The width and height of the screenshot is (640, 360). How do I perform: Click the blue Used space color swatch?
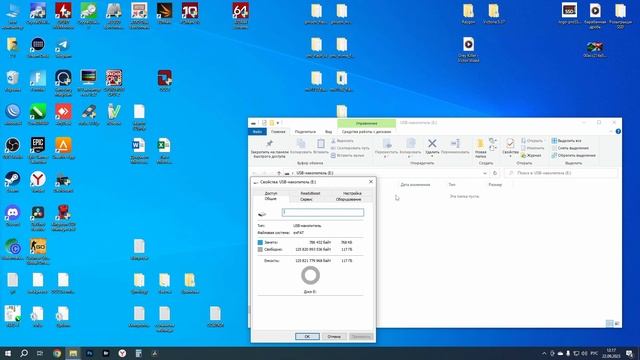pyautogui.click(x=260, y=242)
